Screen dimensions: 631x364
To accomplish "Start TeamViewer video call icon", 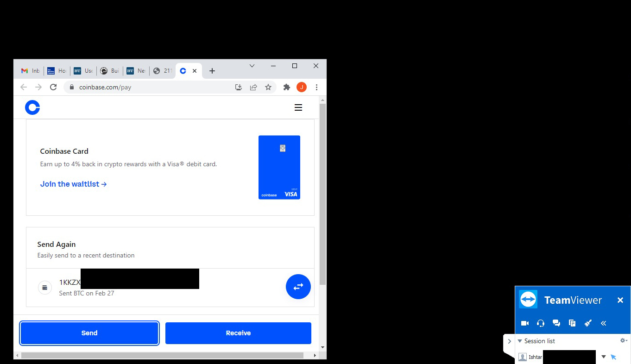I will [x=525, y=323].
